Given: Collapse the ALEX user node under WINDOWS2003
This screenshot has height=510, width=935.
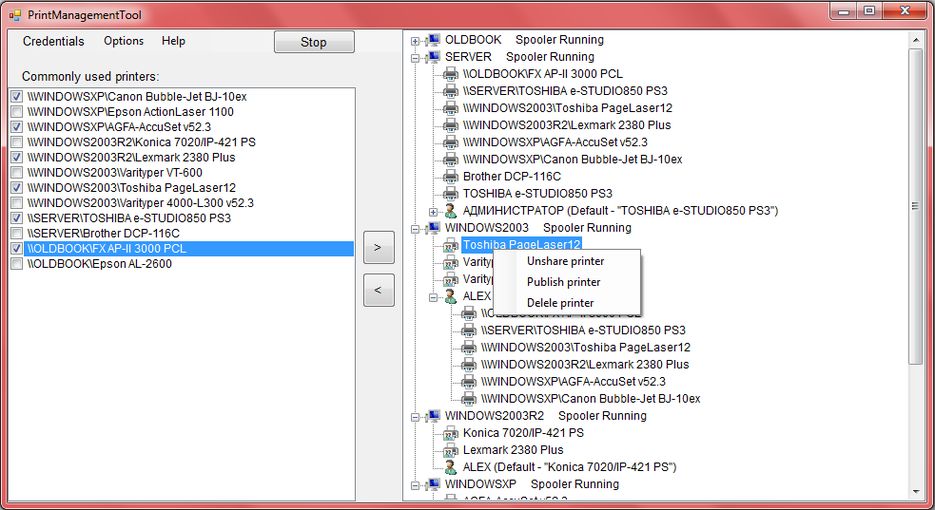Looking at the screenshot, I should [x=434, y=297].
